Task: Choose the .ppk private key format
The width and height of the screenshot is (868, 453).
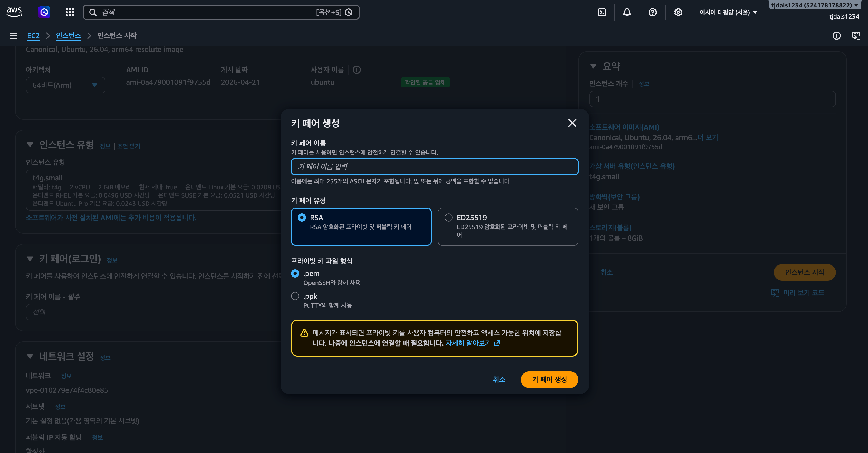Action: [x=295, y=296]
